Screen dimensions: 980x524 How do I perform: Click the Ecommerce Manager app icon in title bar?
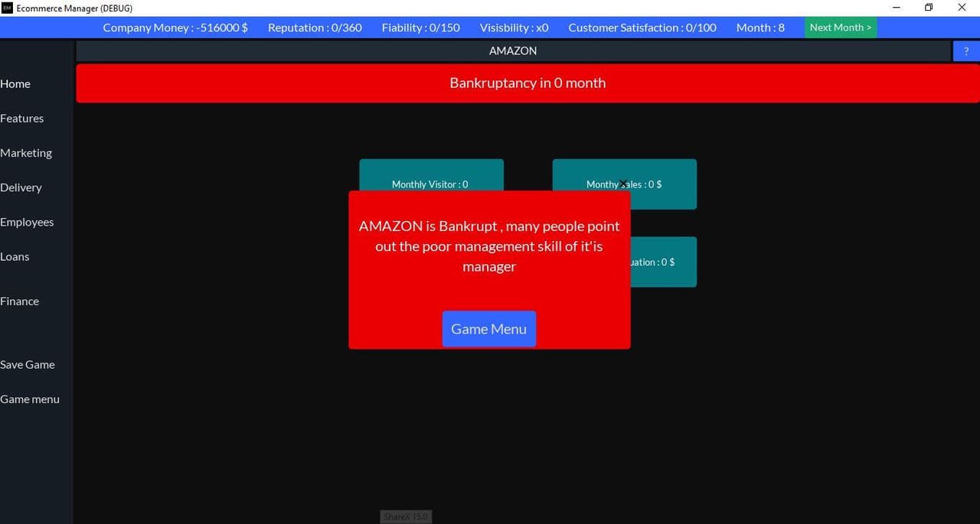click(x=7, y=8)
